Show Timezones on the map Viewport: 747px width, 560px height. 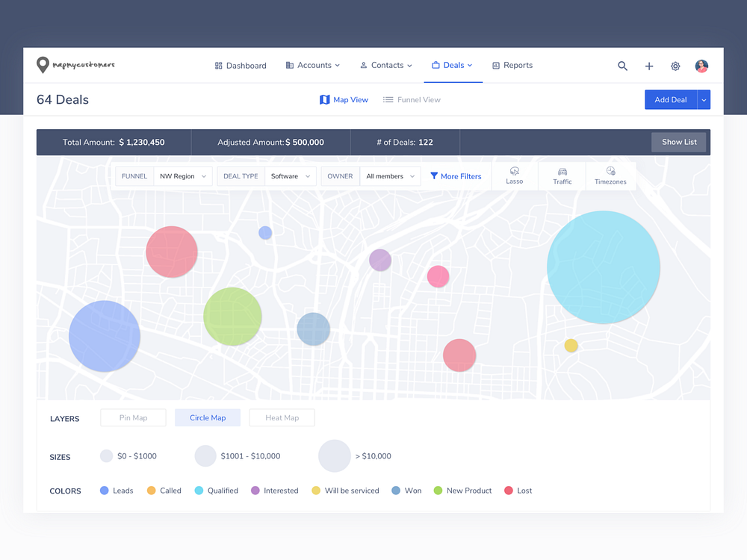(x=610, y=175)
